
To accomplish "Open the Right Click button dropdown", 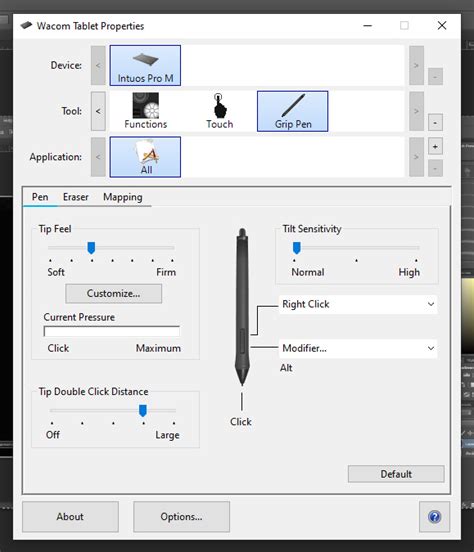I will click(358, 304).
